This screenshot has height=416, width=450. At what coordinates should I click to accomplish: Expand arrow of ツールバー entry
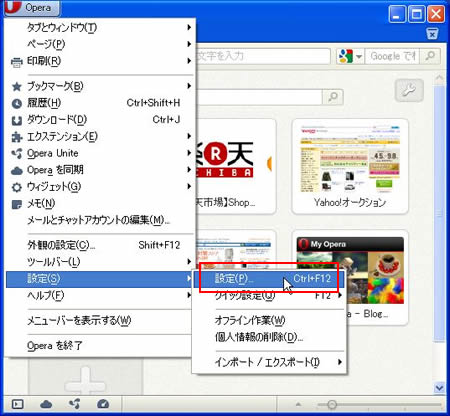[189, 262]
